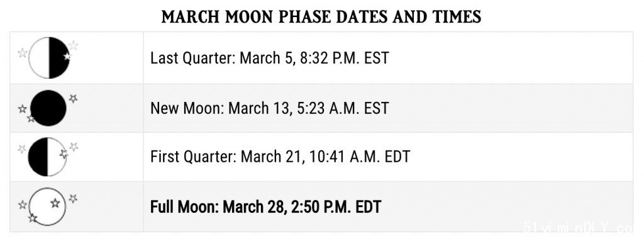This screenshot has height=238, width=644.
Task: Click the Full Moon circle icon
Action: [x=47, y=207]
